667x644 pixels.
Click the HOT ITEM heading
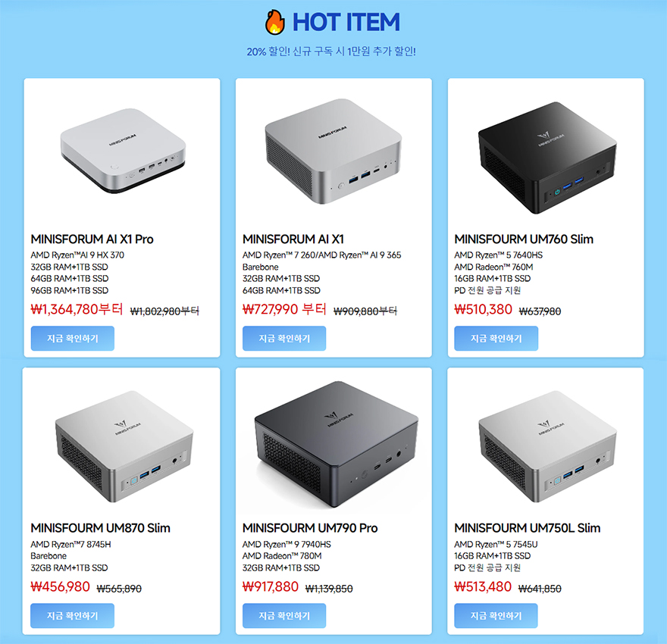pyautogui.click(x=346, y=22)
